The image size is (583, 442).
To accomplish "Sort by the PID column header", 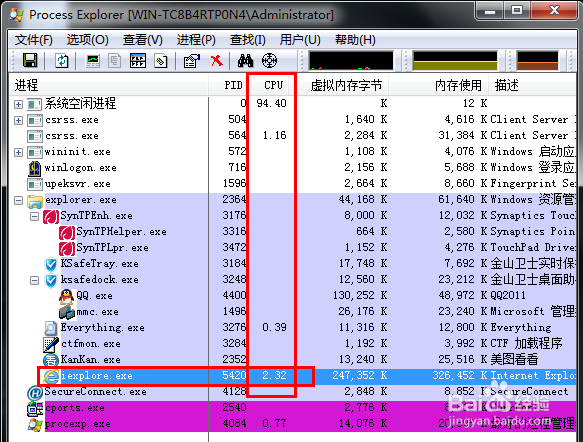I will coord(228,85).
